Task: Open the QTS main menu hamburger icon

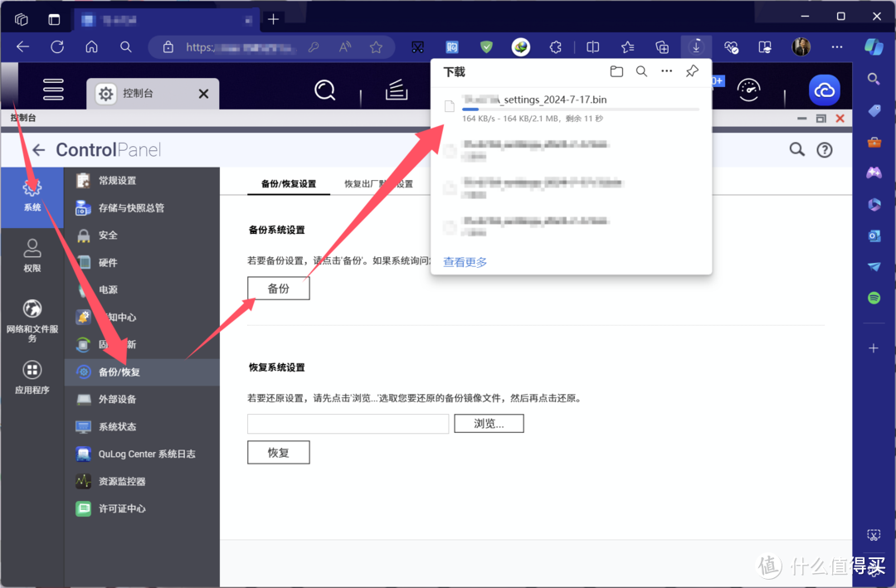Action: [x=52, y=90]
